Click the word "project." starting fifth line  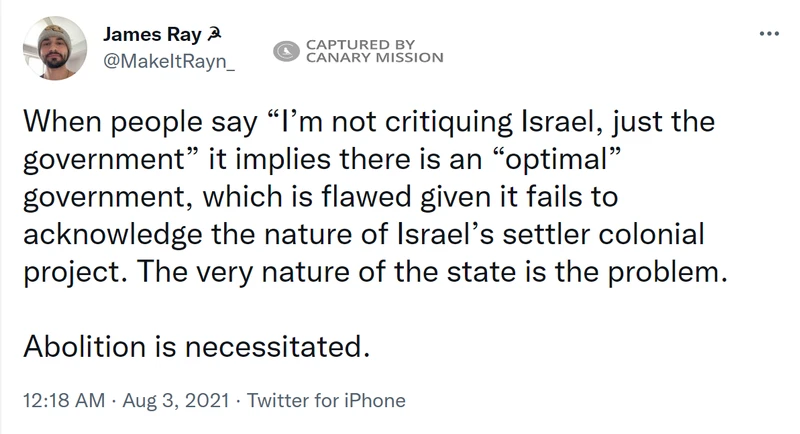coord(75,272)
